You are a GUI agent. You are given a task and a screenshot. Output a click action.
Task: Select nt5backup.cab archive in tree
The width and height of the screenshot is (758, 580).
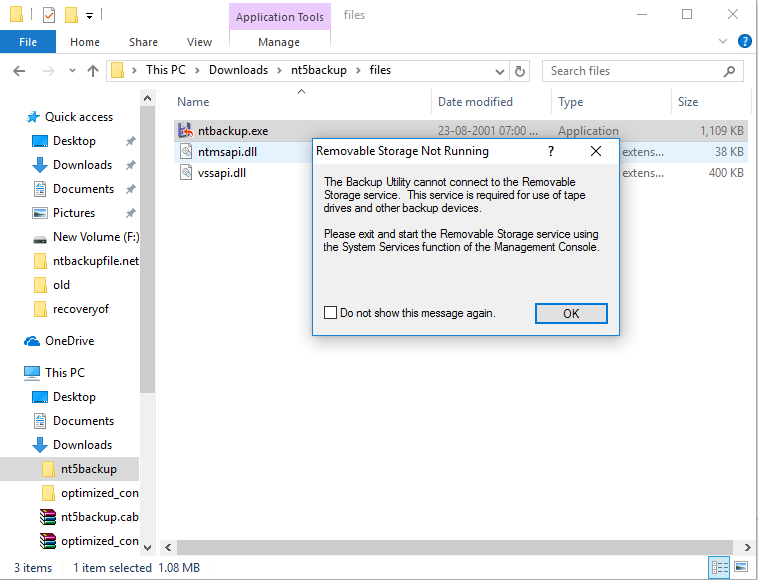click(x=100, y=517)
